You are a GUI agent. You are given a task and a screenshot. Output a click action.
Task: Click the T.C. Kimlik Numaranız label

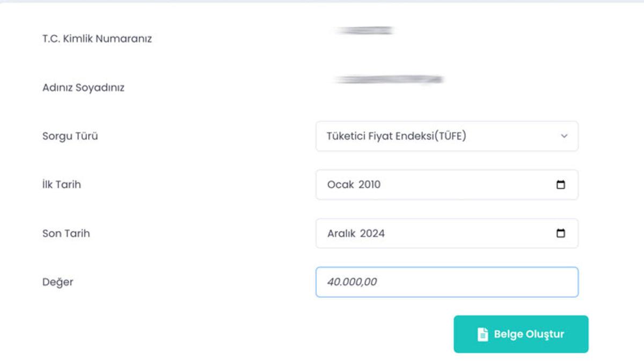pyautogui.click(x=97, y=39)
